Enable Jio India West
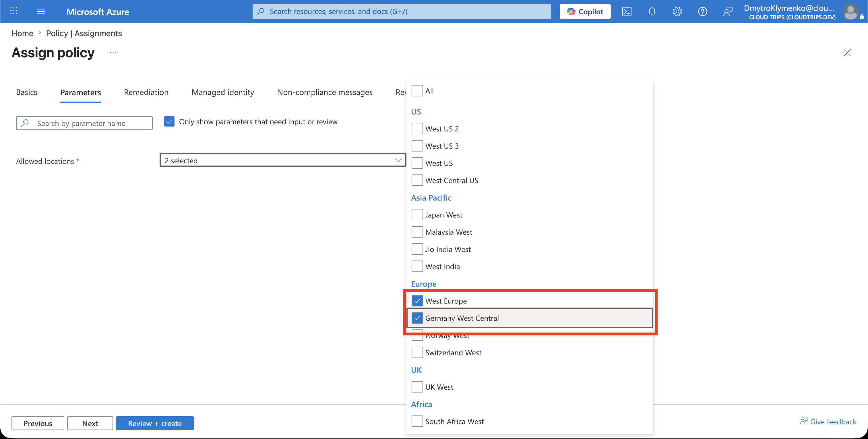 (x=417, y=249)
